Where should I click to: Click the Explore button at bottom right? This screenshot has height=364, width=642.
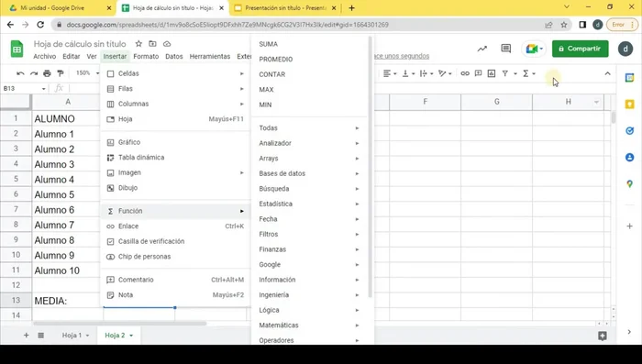click(x=603, y=336)
